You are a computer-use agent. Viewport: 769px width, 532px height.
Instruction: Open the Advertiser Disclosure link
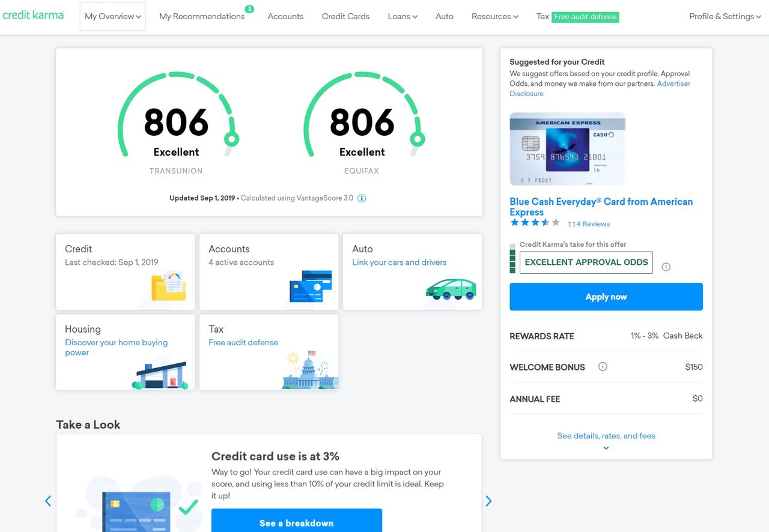[600, 88]
